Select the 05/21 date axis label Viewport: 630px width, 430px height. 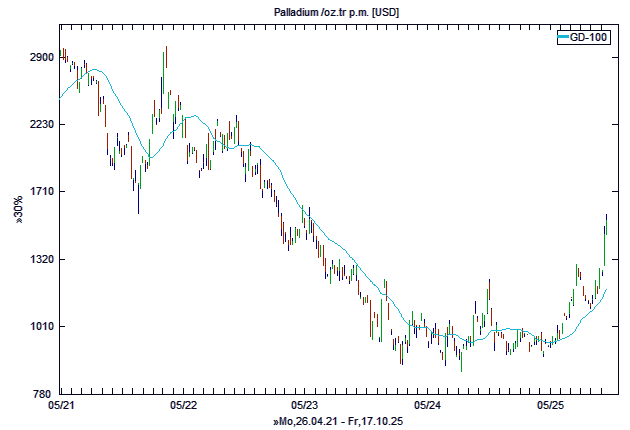pyautogui.click(x=61, y=406)
